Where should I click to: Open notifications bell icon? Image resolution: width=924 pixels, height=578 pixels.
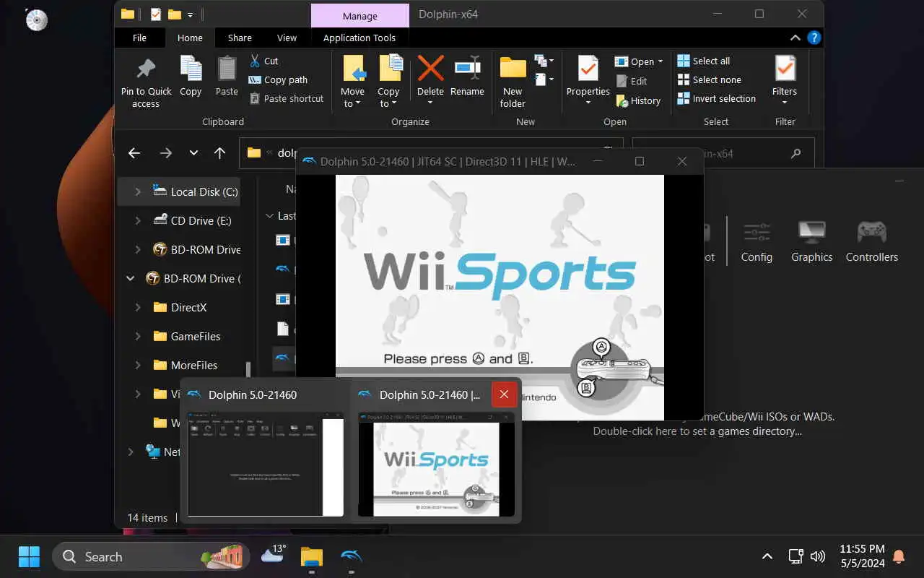[899, 556]
